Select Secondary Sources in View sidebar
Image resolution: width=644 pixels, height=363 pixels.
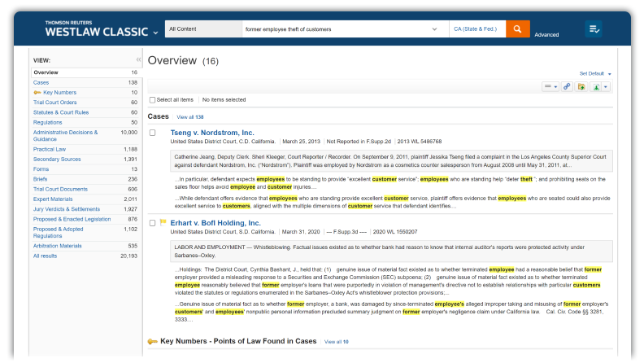tap(56, 160)
